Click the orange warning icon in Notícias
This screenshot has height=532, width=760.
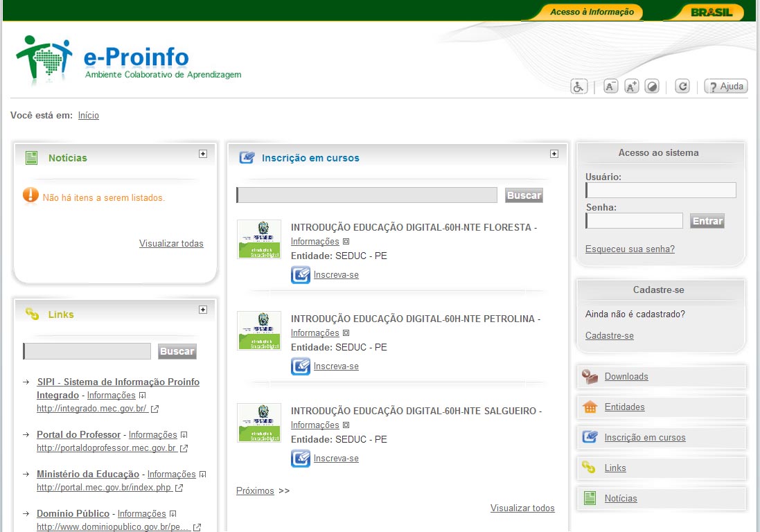(x=30, y=195)
